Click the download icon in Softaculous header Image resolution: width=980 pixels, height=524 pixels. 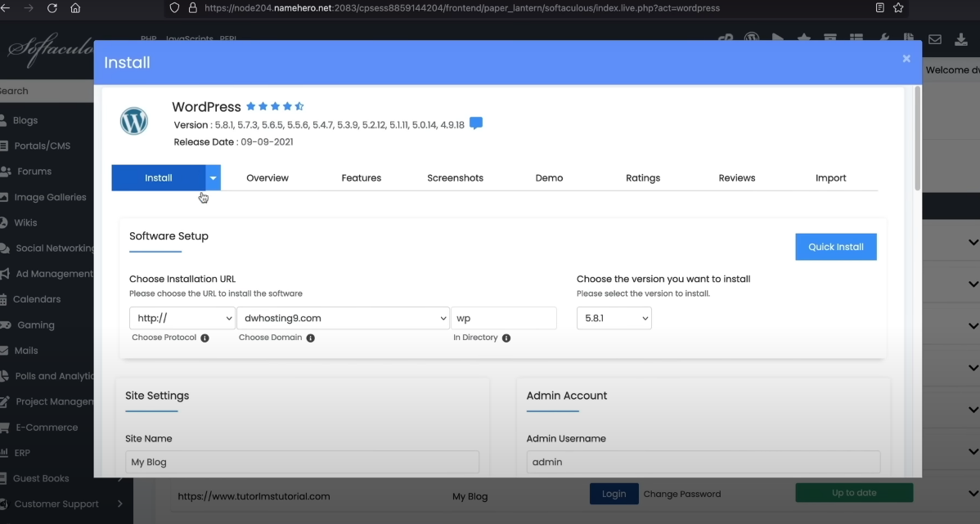[x=961, y=39]
